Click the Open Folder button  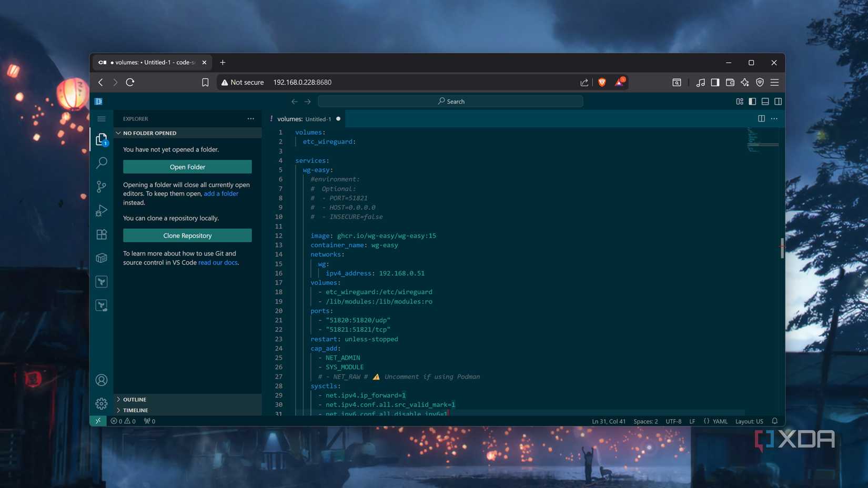(187, 167)
